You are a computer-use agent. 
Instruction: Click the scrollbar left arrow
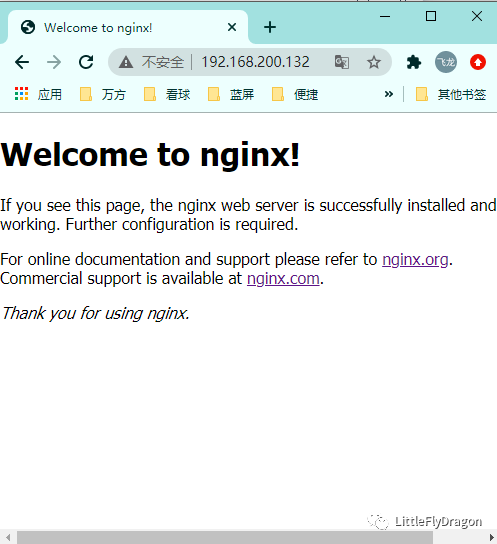pyautogui.click(x=8, y=537)
